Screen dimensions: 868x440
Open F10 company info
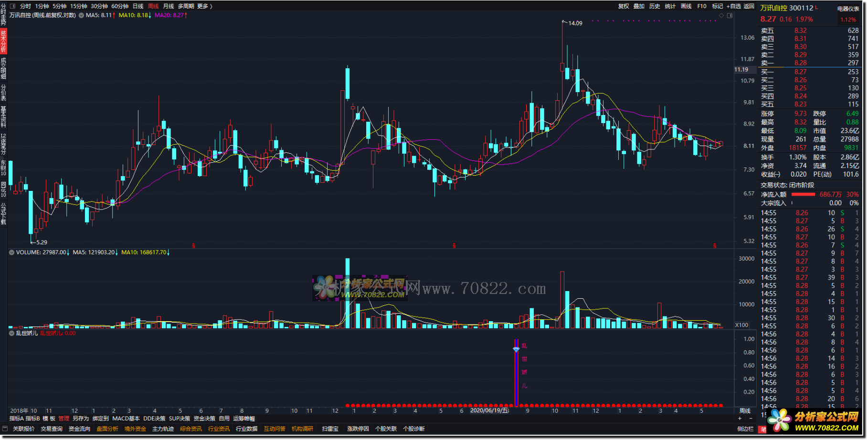702,6
